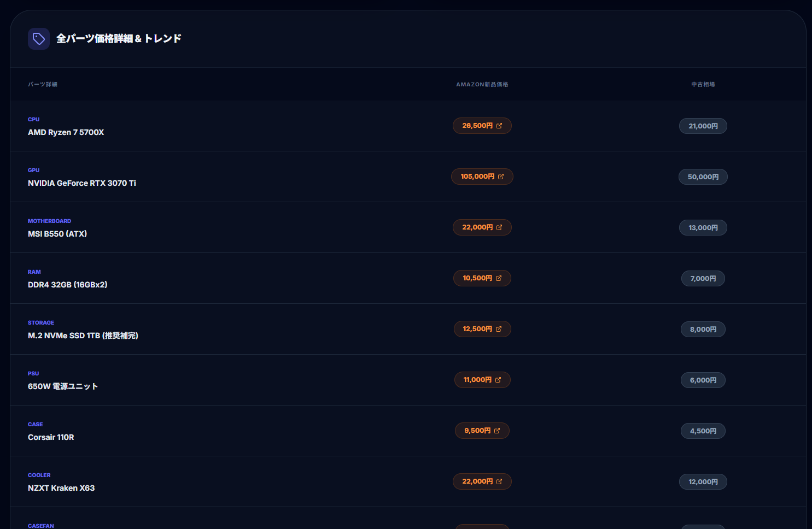Open the link icon on NZXT Kraken X63 price
This screenshot has height=529, width=812.
coord(499,481)
